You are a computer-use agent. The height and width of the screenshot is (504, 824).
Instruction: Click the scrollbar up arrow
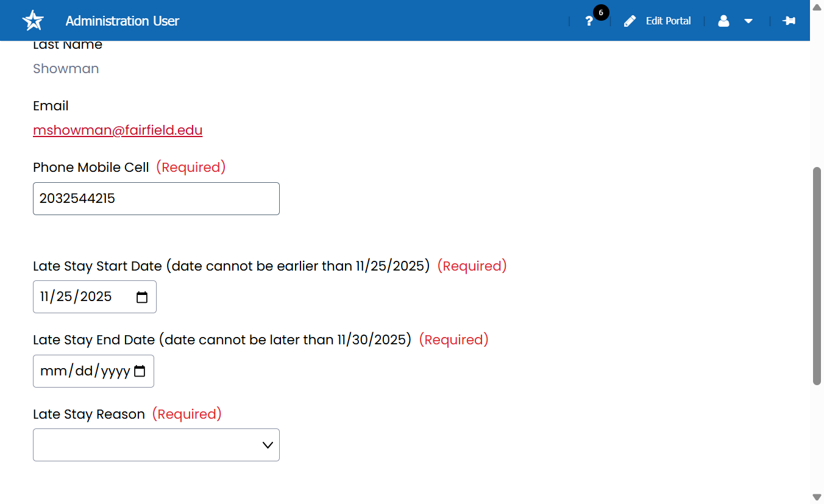pyautogui.click(x=817, y=6)
